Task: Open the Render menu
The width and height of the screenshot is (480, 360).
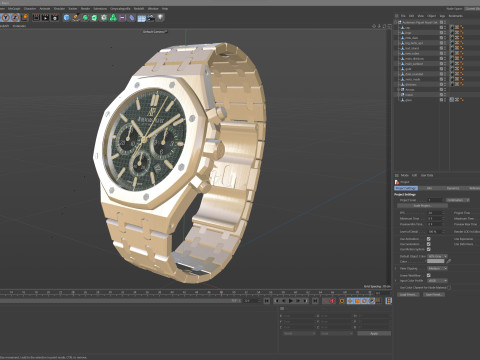Action: [x=85, y=9]
